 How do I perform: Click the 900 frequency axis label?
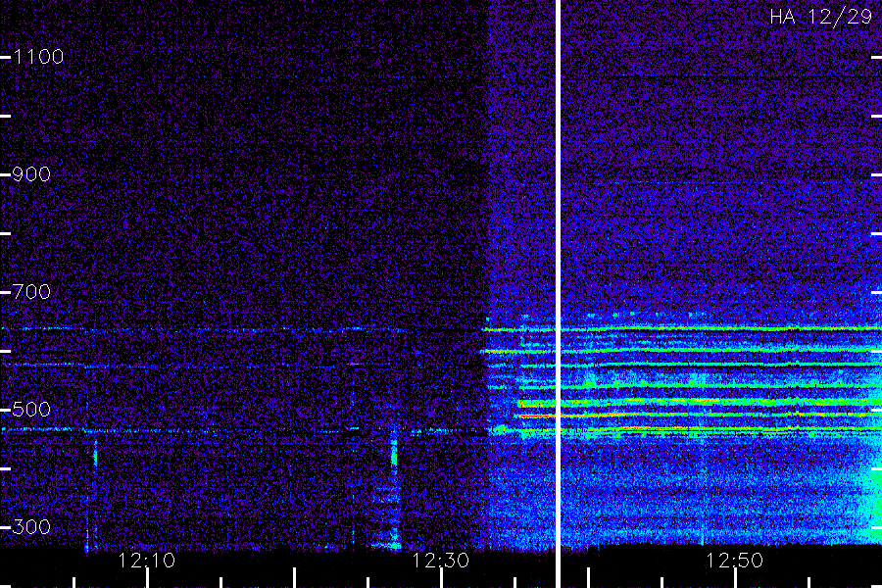31,174
